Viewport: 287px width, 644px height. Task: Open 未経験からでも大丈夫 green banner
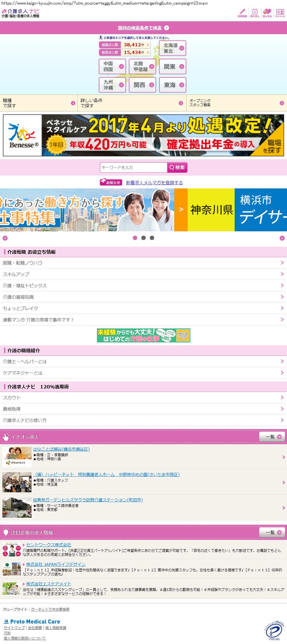[x=143, y=335]
